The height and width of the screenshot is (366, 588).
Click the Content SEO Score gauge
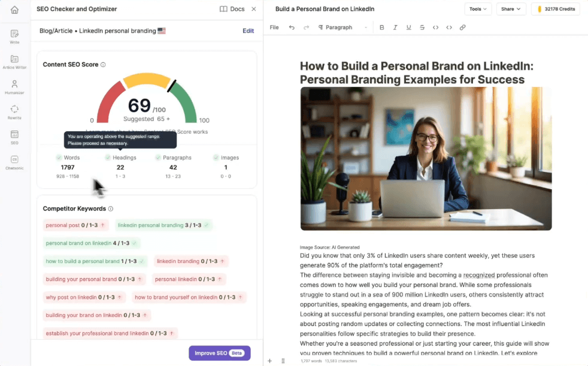tap(147, 98)
